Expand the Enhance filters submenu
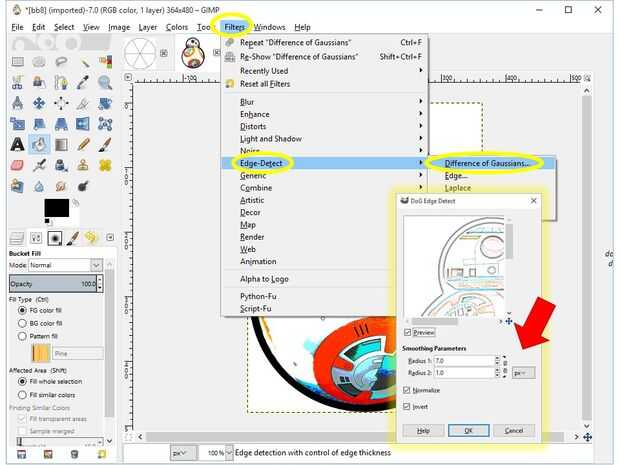620x465 pixels. coord(325,114)
